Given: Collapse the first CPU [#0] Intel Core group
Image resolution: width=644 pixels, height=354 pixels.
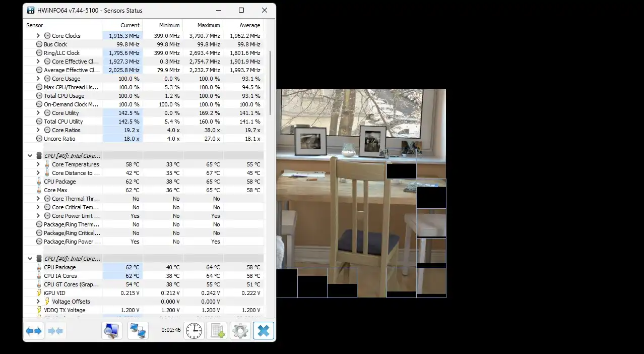Looking at the screenshot, I should click(30, 156).
